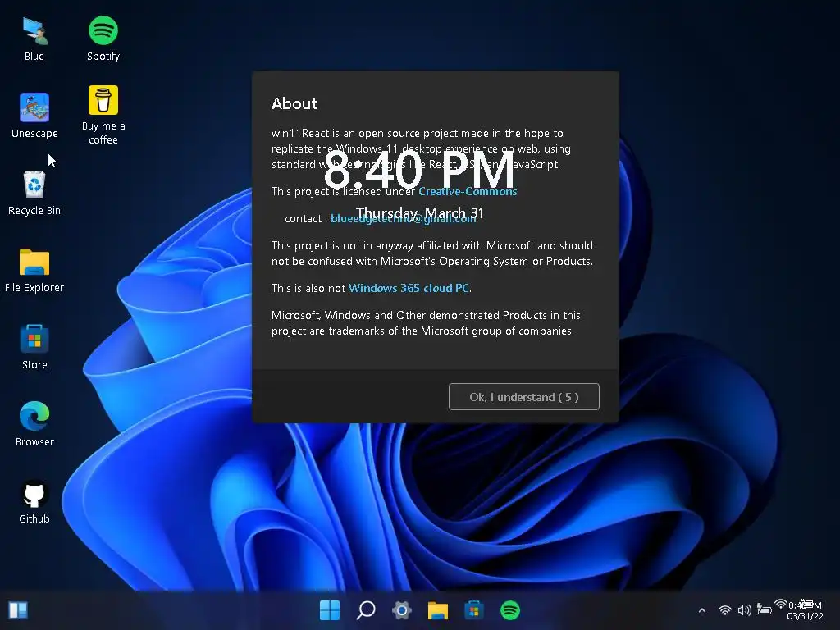
Task: Open the battery tray icon
Action: [x=765, y=610]
